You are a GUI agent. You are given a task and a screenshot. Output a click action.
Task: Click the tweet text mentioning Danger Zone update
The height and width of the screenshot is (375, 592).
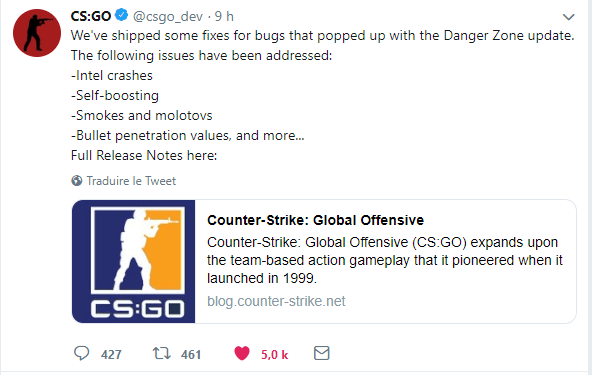(x=322, y=36)
